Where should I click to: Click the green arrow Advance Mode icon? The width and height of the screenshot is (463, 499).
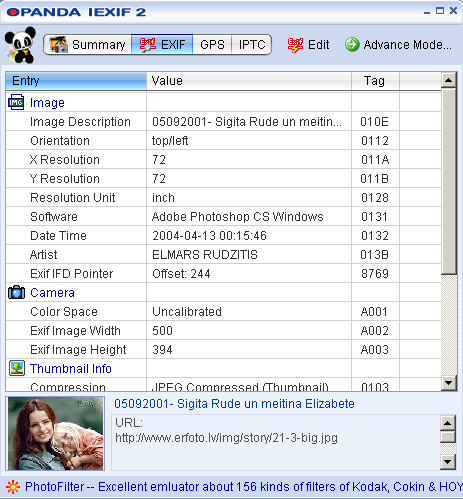point(352,44)
